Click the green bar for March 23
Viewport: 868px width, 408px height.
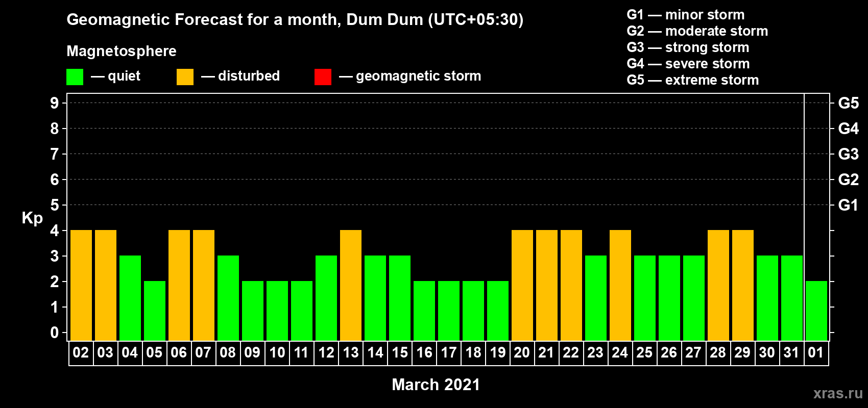(596, 298)
